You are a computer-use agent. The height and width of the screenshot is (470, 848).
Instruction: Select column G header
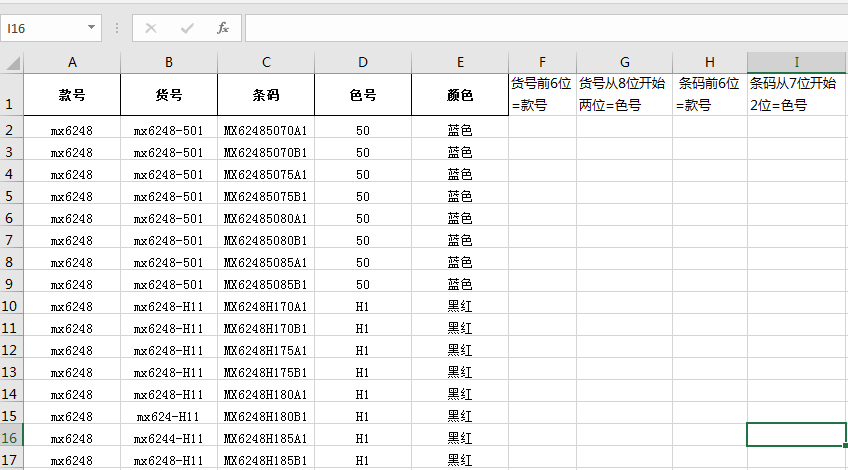click(625, 63)
